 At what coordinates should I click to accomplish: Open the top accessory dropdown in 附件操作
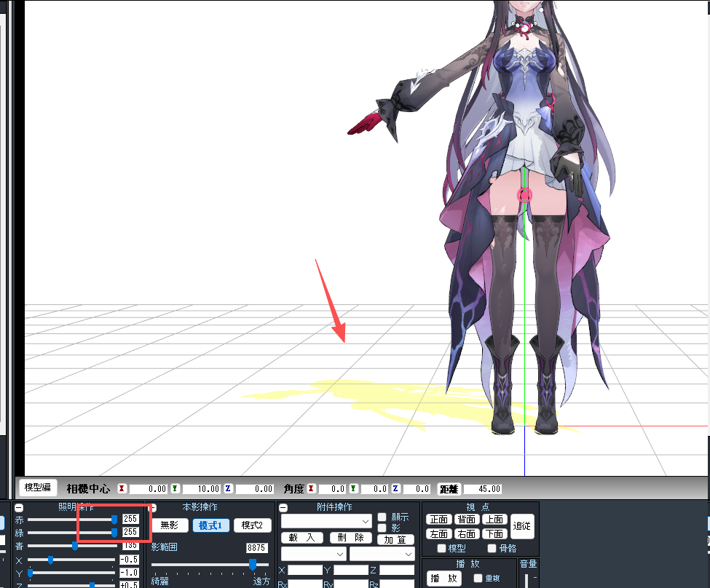pyautogui.click(x=326, y=521)
